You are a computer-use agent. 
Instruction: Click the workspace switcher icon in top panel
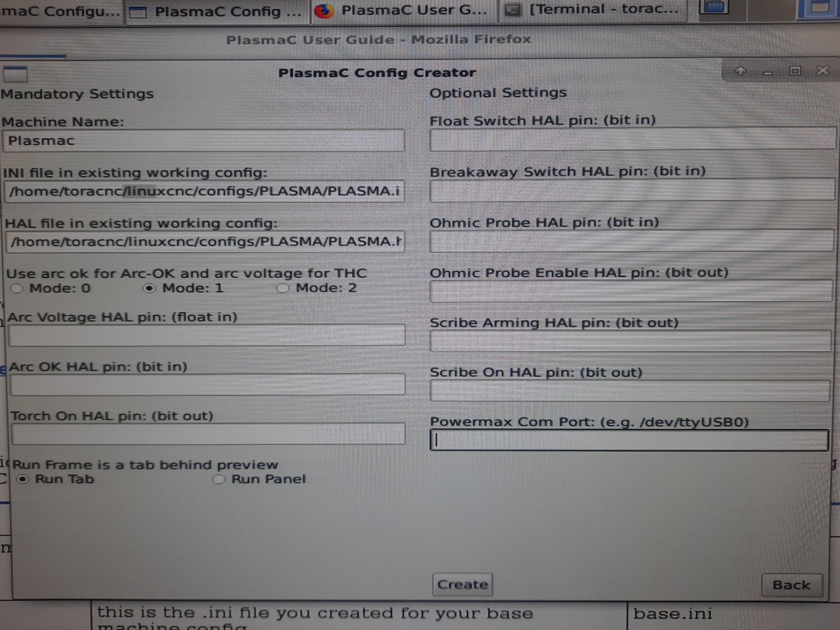714,7
